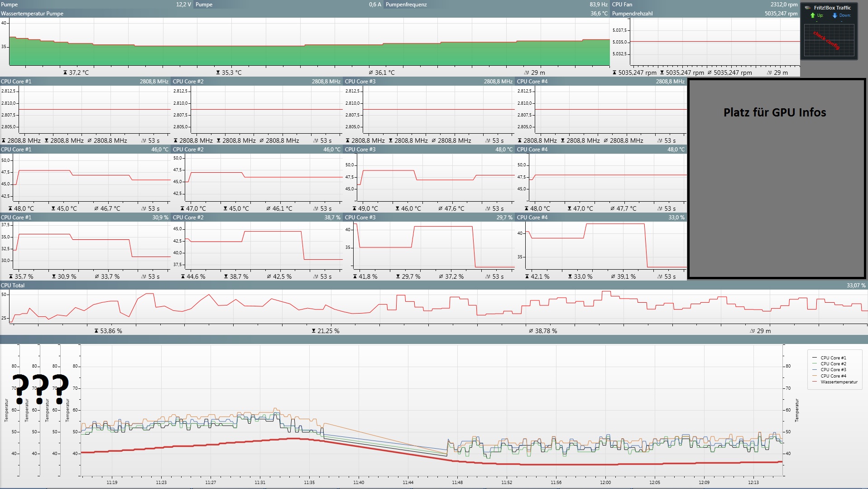868x489 pixels.
Task: Click the green Up arrow icon
Action: coord(813,15)
